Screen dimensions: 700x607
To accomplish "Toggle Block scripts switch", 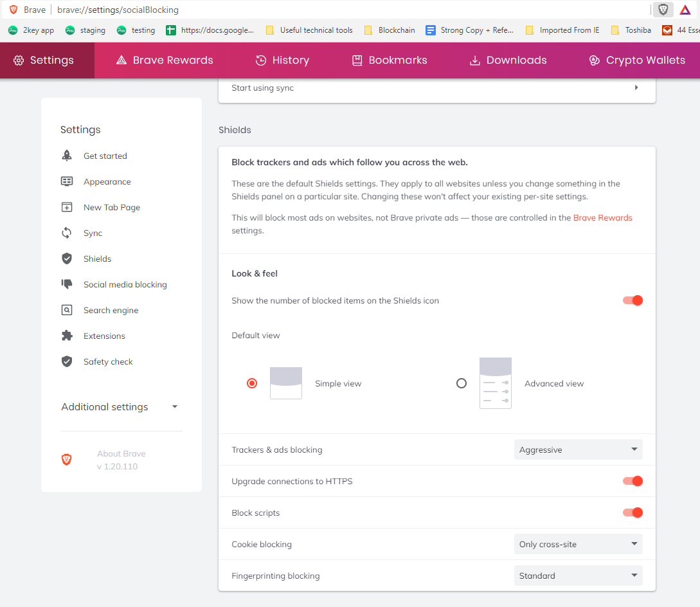I will [x=633, y=512].
